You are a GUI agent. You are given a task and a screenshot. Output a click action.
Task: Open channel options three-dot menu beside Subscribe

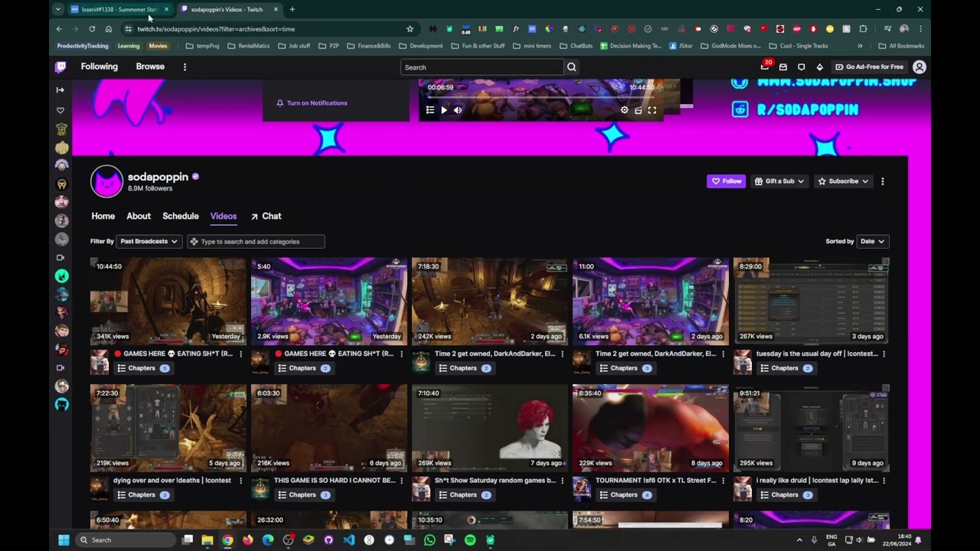click(883, 181)
